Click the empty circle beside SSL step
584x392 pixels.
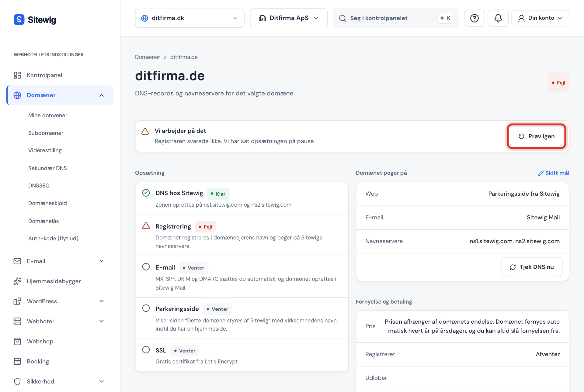point(146,350)
